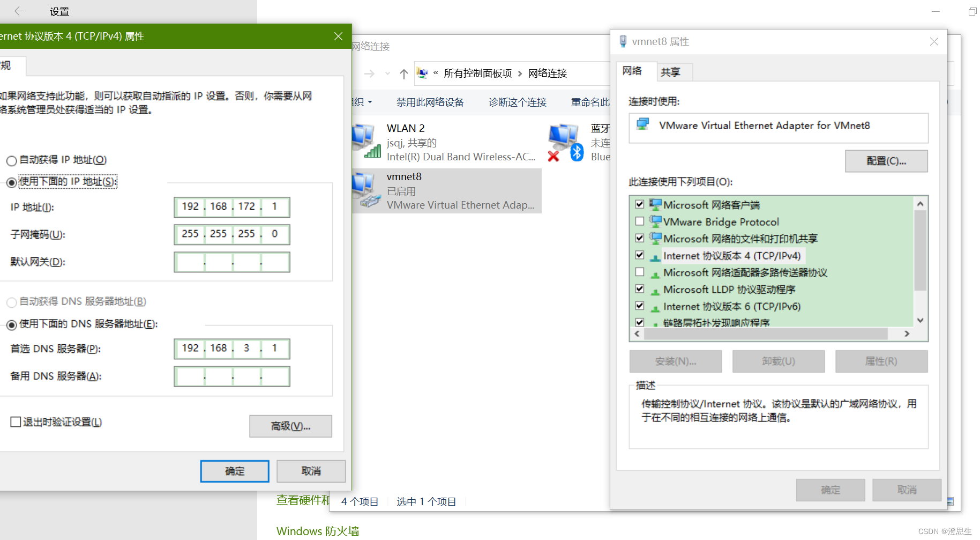Open the Windows 防火墙 link

pyautogui.click(x=317, y=530)
